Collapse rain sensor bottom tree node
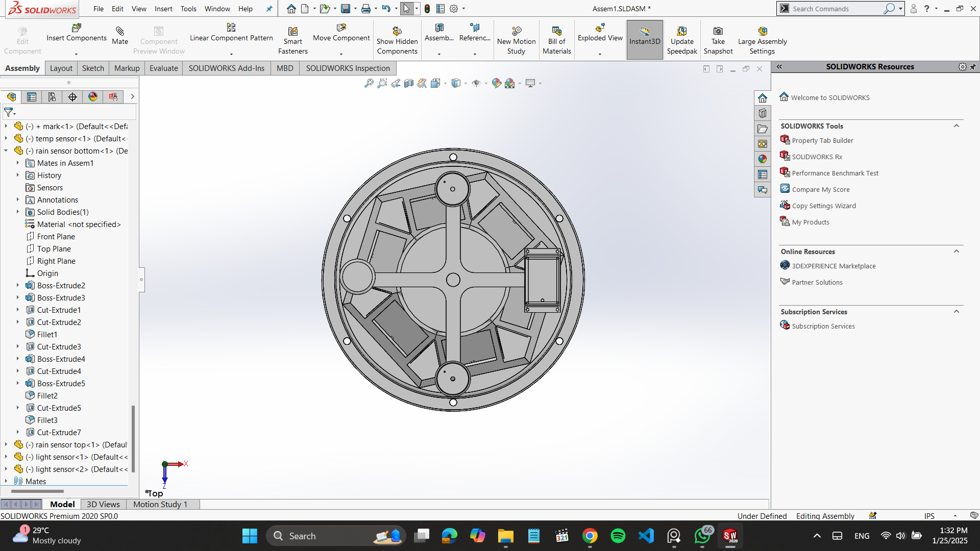Screen dimensions: 980x551 6,151
